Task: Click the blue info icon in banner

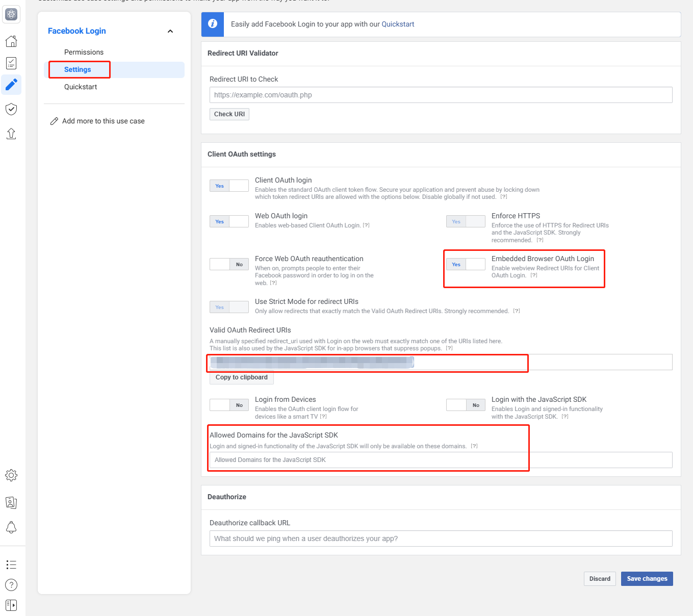Action: (213, 24)
